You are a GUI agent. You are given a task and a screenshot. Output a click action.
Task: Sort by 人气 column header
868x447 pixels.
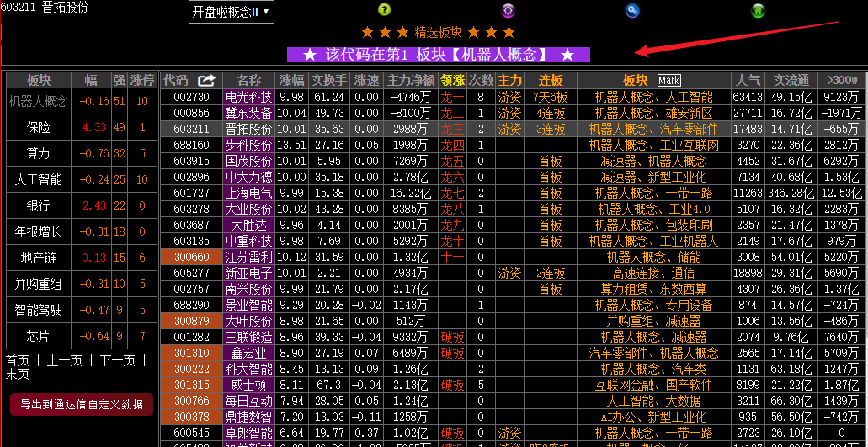[x=748, y=80]
